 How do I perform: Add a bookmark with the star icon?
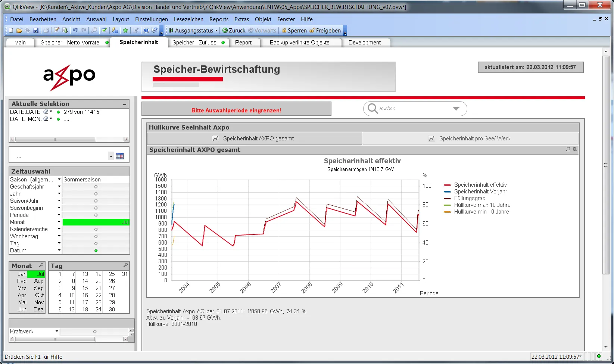[125, 30]
